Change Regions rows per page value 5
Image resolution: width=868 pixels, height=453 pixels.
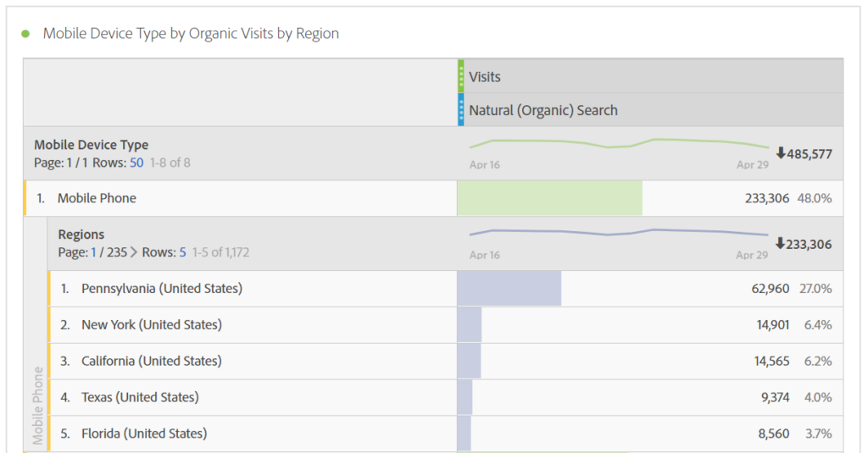pyautogui.click(x=182, y=252)
